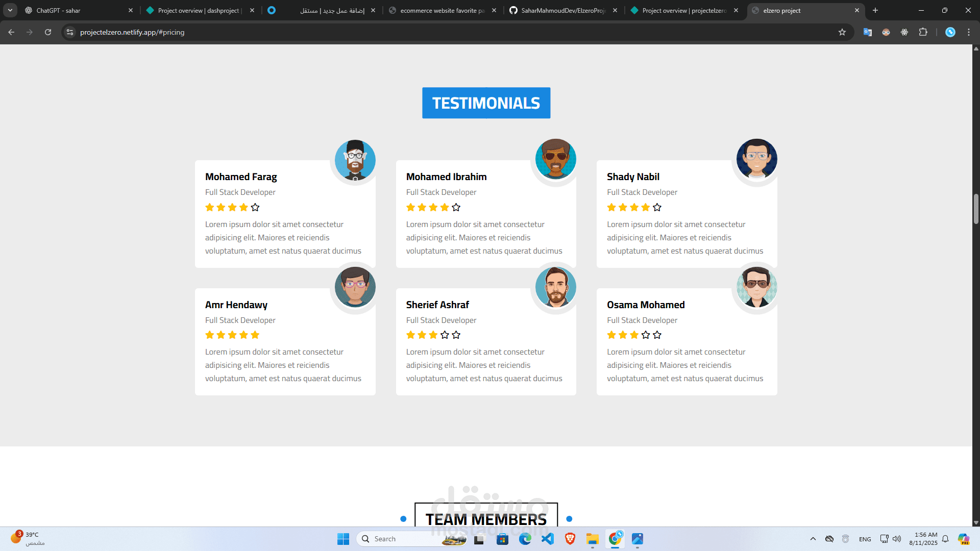This screenshot has width=980, height=551.
Task: Show hidden system tray icons chevron
Action: (813, 539)
